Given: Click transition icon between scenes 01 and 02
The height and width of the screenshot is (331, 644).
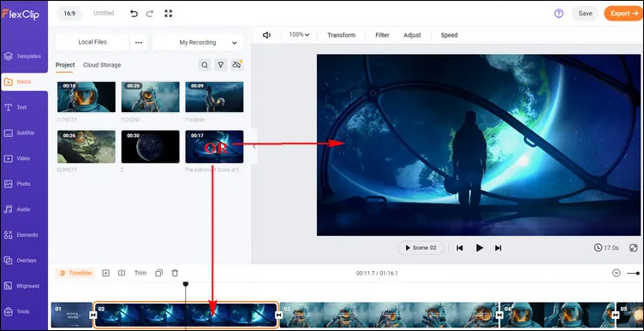Looking at the screenshot, I should (93, 315).
